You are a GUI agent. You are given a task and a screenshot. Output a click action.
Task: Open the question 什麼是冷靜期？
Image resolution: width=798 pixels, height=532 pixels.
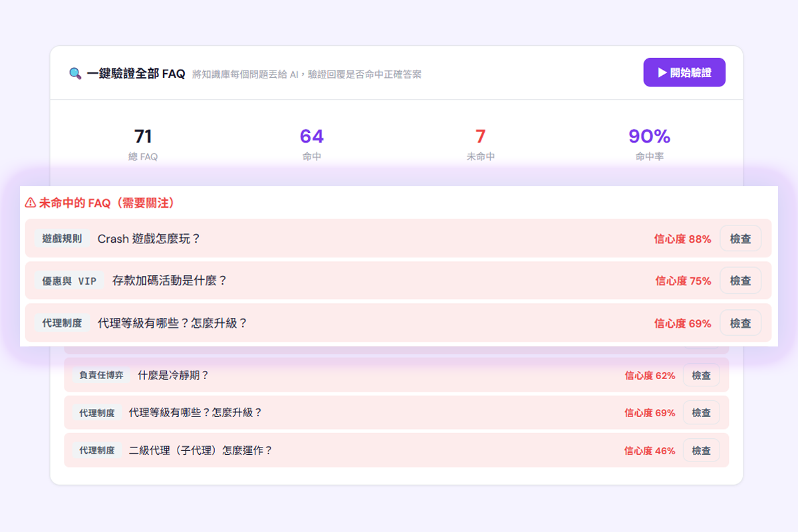(174, 375)
